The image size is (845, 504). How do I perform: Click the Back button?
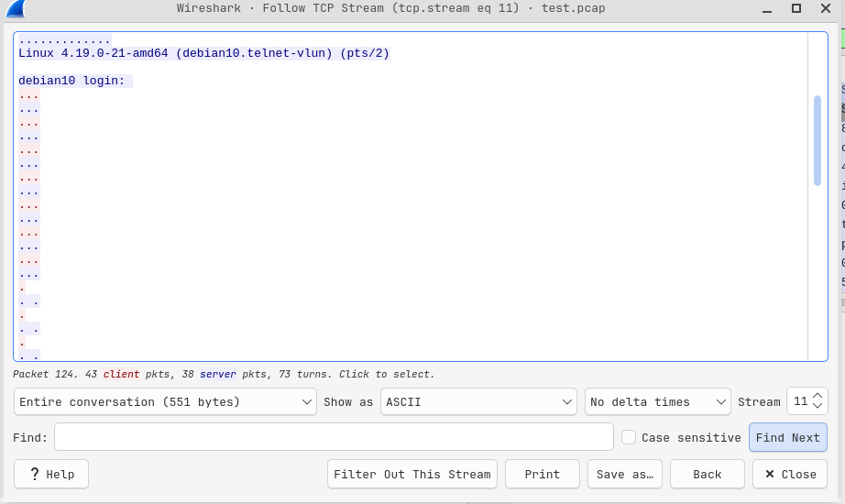pyautogui.click(x=707, y=475)
